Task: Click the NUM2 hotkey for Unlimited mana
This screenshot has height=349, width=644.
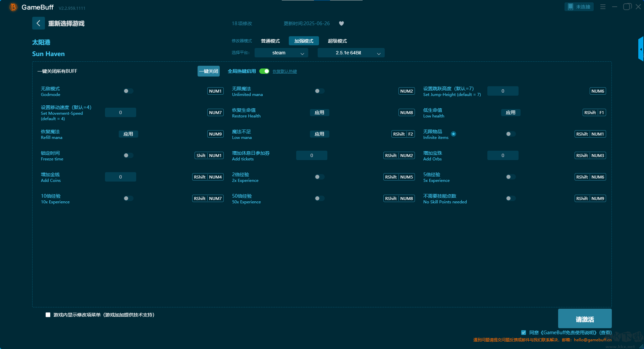Action: [407, 91]
